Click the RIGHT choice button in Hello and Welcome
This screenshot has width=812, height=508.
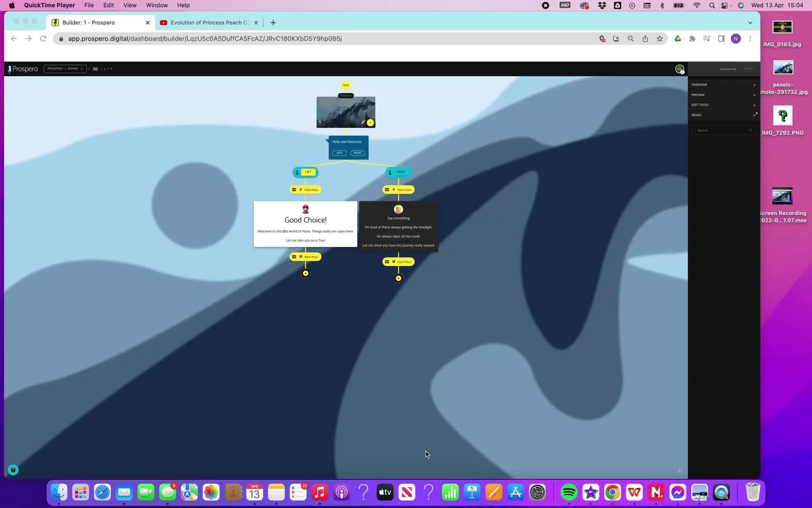click(x=358, y=153)
